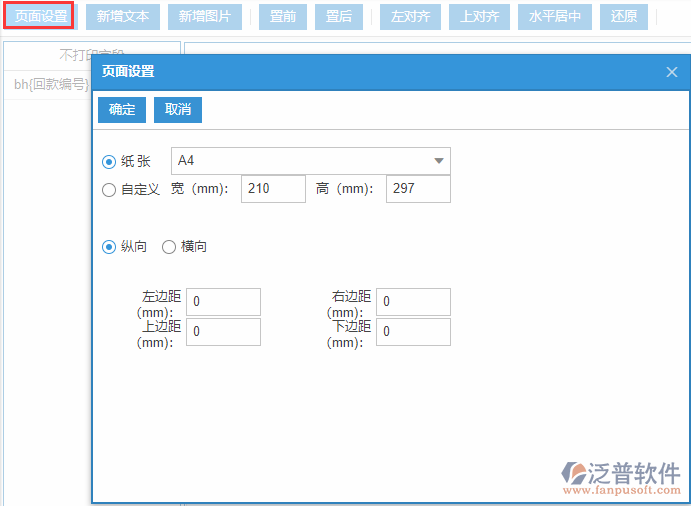Screen dimensions: 691x506
Task: Confirm settings with 确定 button
Action: click(122, 110)
